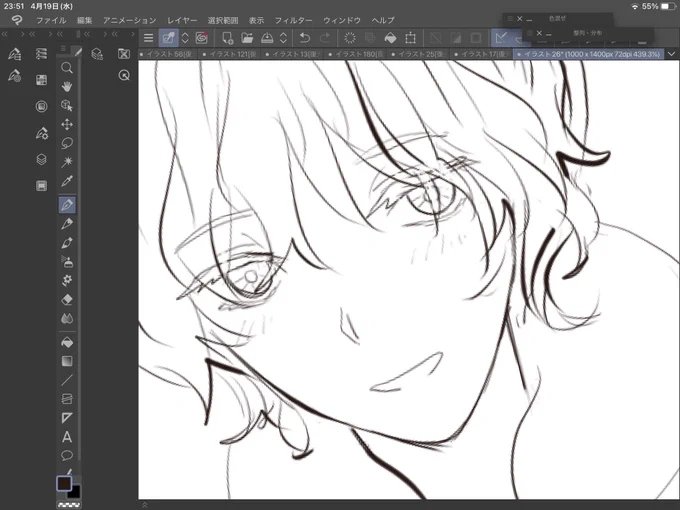Toggle Snap to ruler in command bar
The width and height of the screenshot is (680, 510).
501,38
